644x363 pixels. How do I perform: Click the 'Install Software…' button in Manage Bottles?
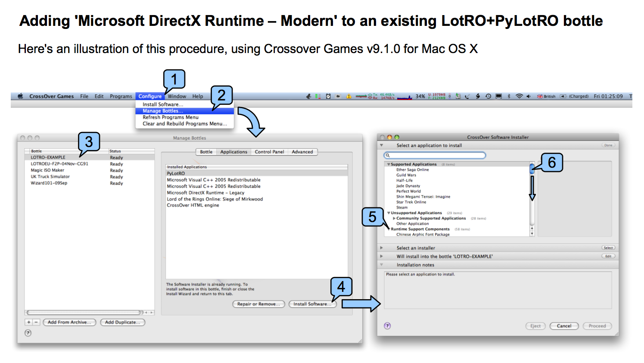[312, 304]
